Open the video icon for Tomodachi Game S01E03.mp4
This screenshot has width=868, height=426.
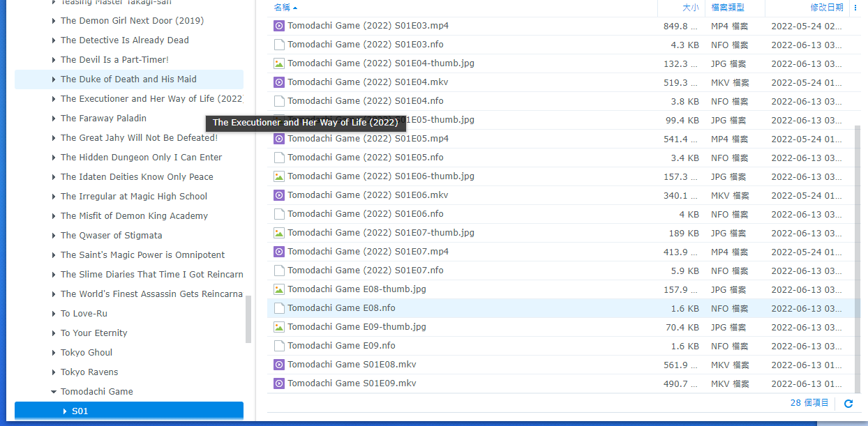coord(278,25)
